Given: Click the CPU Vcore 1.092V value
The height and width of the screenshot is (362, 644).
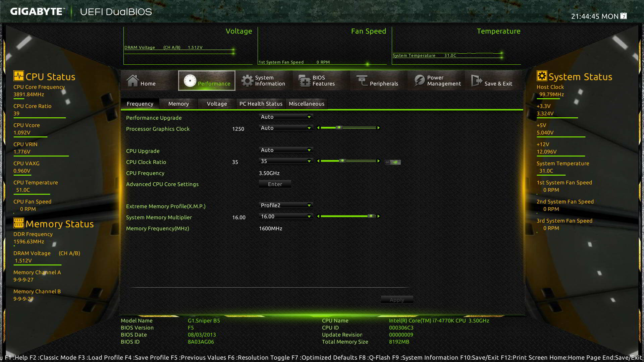Looking at the screenshot, I should coord(22,132).
